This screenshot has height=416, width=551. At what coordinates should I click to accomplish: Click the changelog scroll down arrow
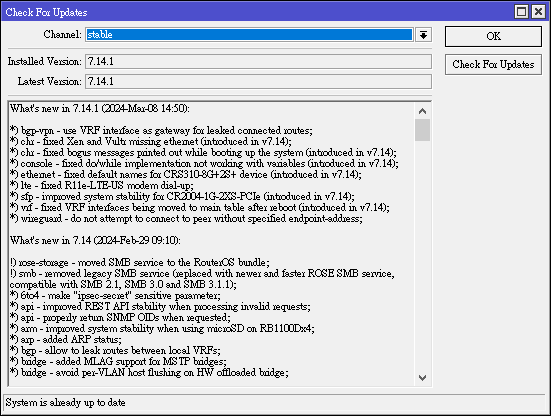[422, 378]
